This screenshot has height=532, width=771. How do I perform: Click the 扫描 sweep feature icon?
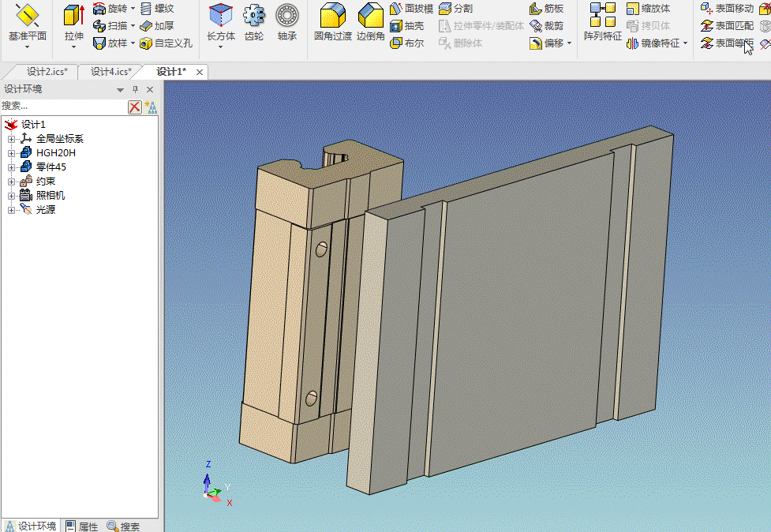click(99, 25)
